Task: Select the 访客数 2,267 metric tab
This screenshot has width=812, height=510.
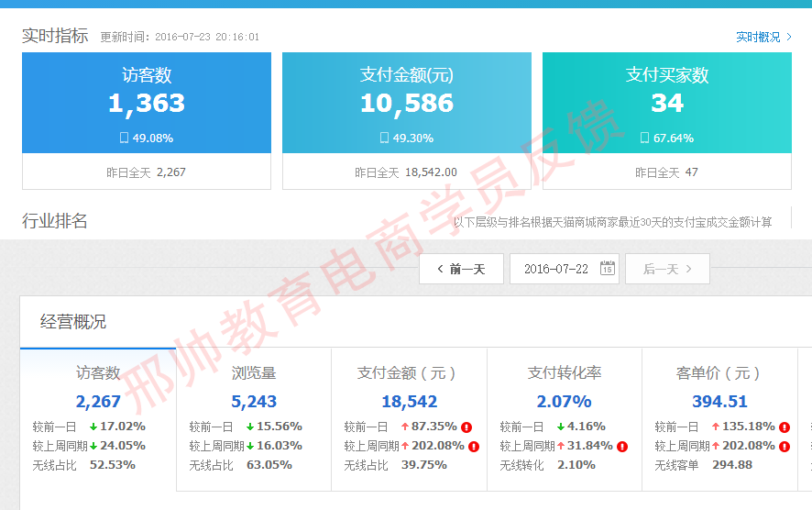Action: tap(98, 402)
